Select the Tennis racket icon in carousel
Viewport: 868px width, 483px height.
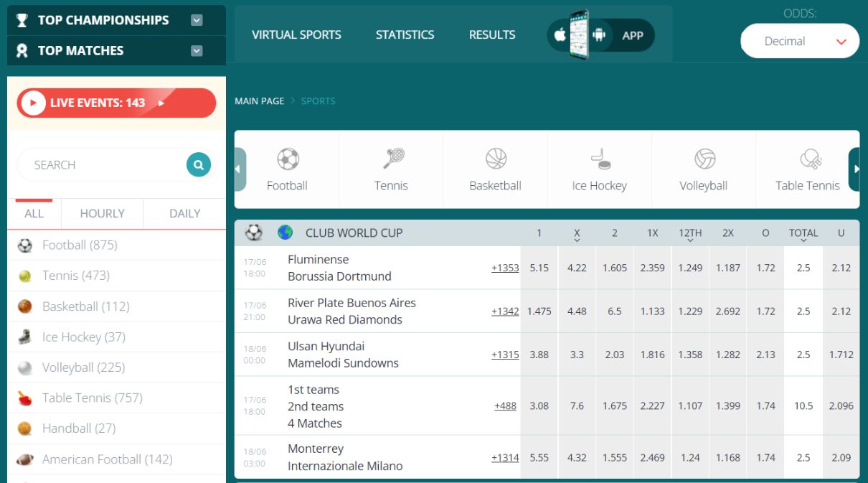(392, 159)
